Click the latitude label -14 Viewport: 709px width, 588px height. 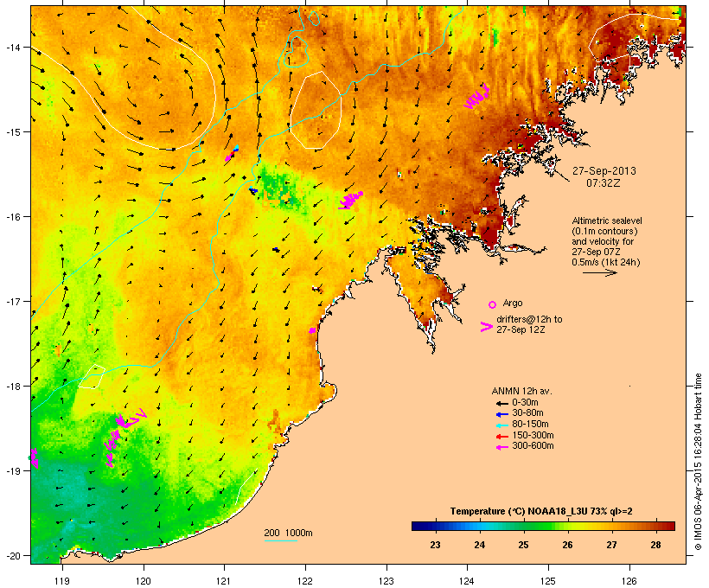point(12,47)
